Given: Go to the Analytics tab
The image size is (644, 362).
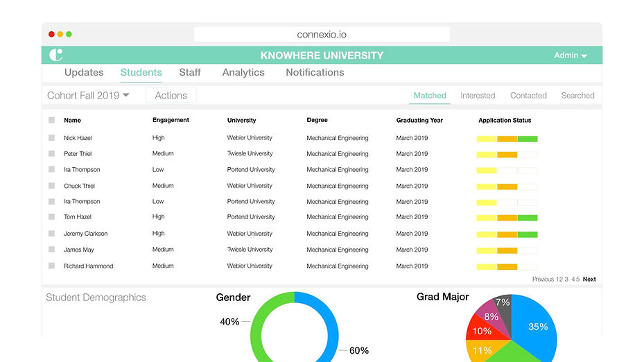Looking at the screenshot, I should (x=243, y=72).
